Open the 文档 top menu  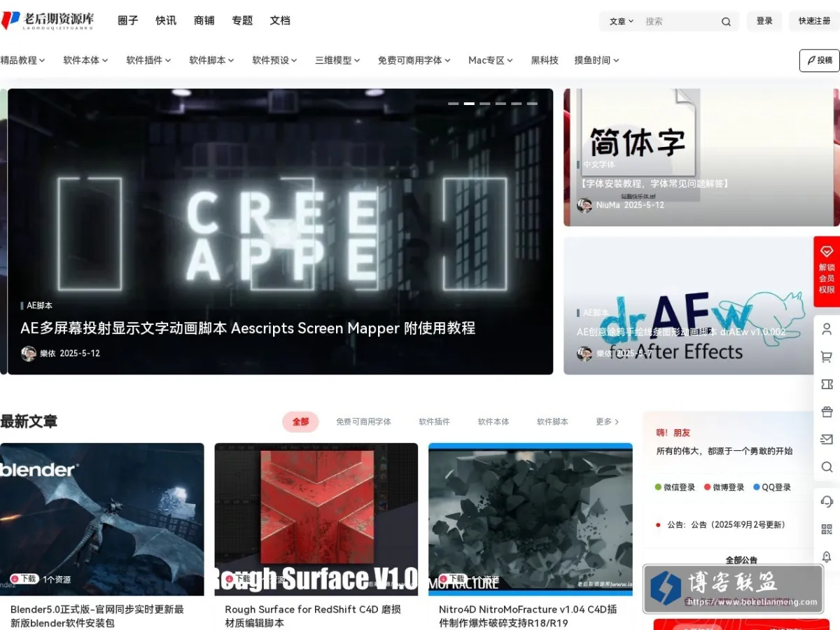point(280,20)
